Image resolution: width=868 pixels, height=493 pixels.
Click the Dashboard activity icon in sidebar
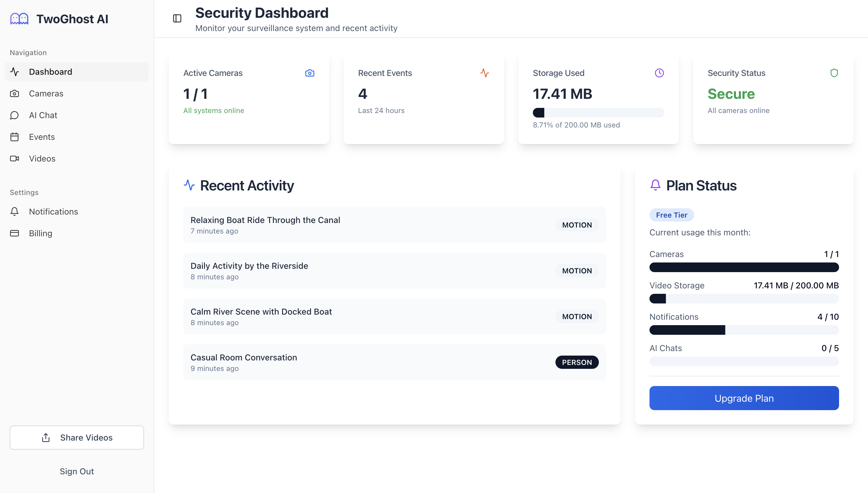click(14, 71)
